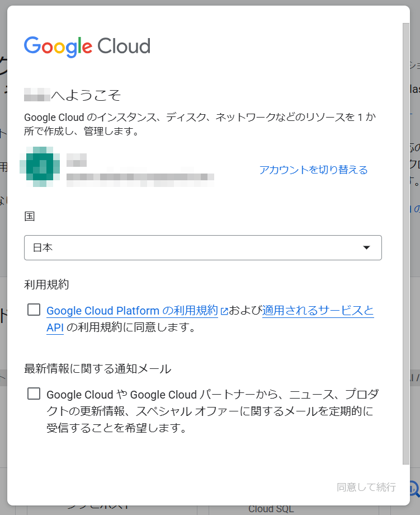This screenshot has height=515, width=420.
Task: Click the newsletter opt-in description text
Action: (x=210, y=411)
